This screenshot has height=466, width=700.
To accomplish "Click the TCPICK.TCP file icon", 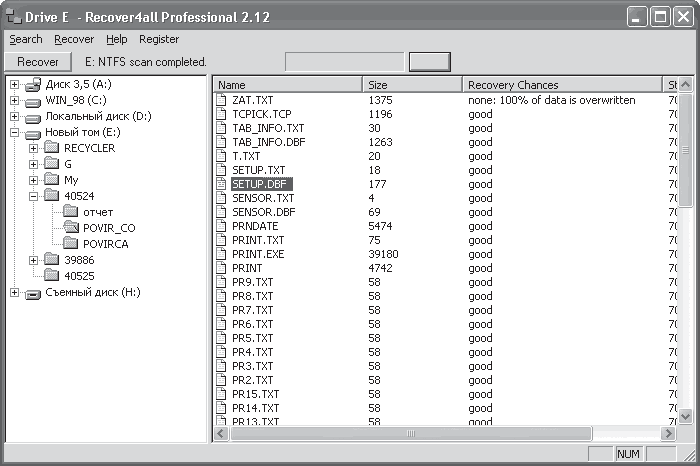I will 221,113.
